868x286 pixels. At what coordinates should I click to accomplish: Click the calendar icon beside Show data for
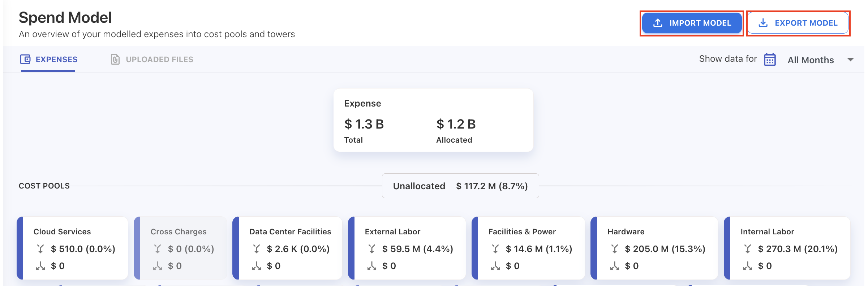click(x=770, y=60)
